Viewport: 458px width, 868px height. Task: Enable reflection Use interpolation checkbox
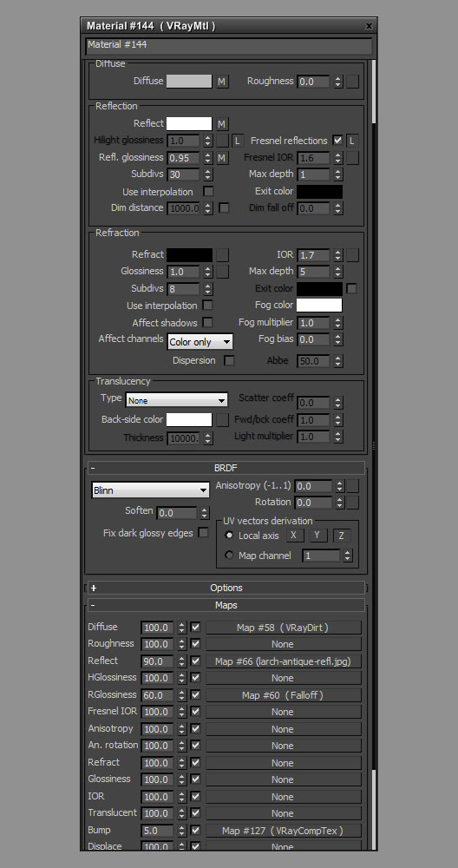tap(208, 192)
